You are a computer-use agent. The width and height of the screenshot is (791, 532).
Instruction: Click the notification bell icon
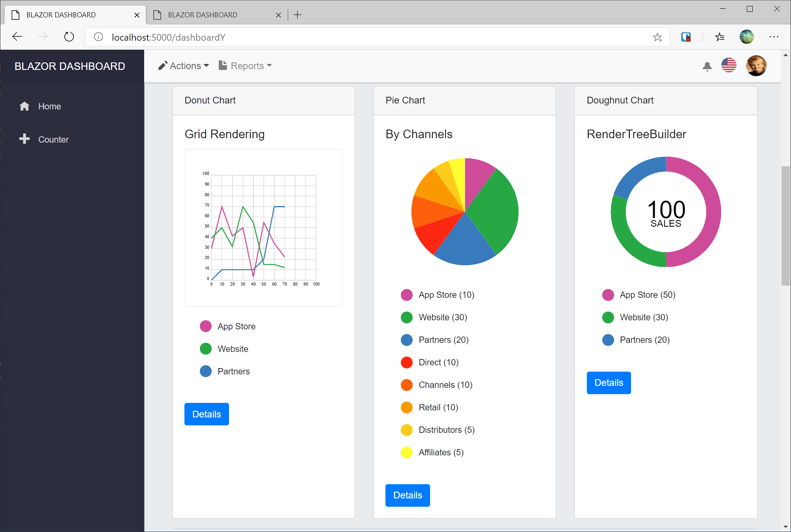pyautogui.click(x=707, y=66)
